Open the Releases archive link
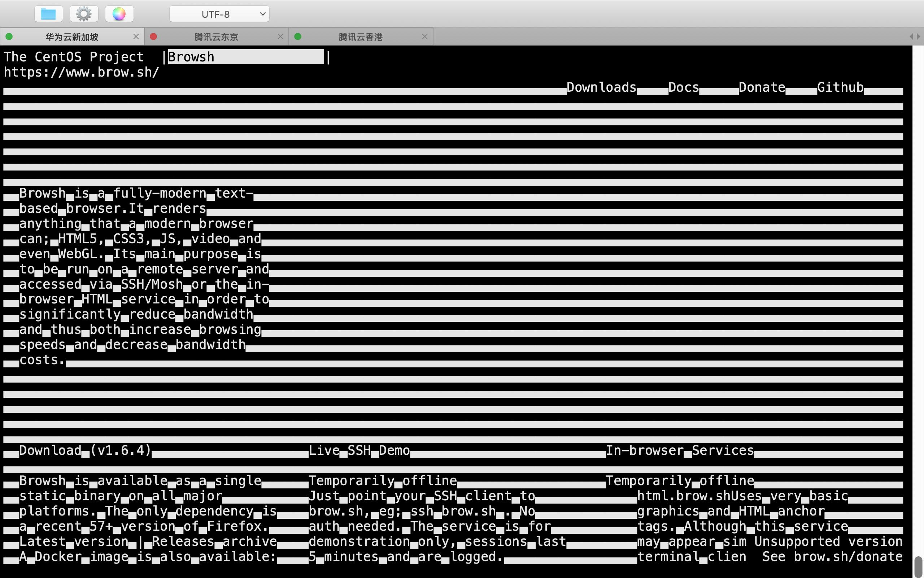Image resolution: width=924 pixels, height=578 pixels. click(x=214, y=542)
